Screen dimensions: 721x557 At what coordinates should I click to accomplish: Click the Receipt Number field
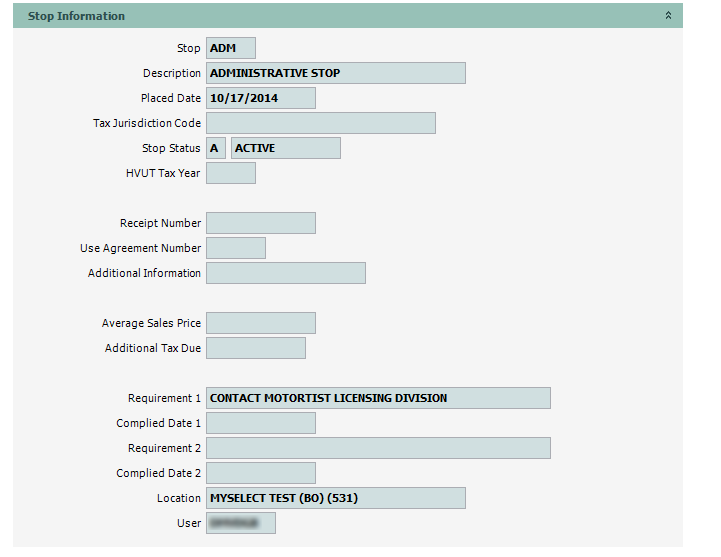(x=260, y=223)
